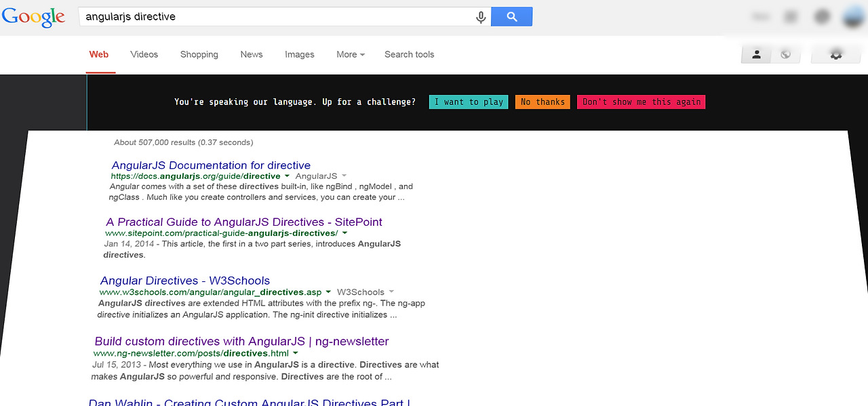Click the No thanks button

coord(542,102)
